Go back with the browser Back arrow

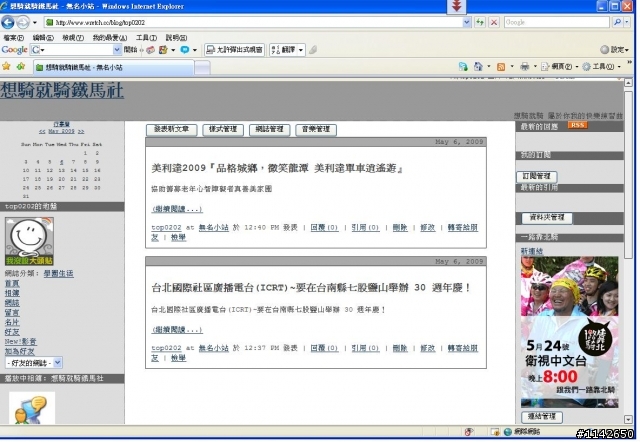coord(8,22)
